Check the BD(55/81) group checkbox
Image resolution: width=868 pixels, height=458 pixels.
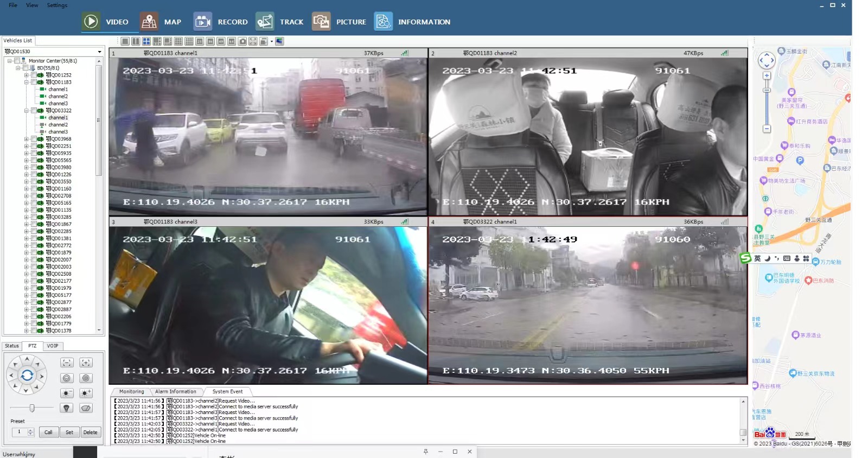coord(25,68)
